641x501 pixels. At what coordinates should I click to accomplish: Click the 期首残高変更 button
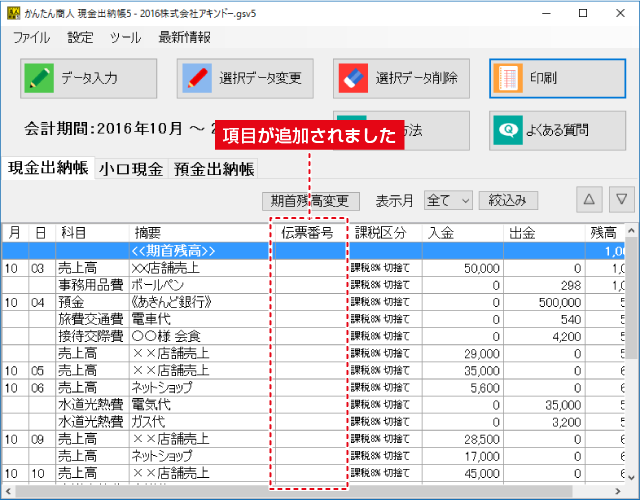coord(309,200)
